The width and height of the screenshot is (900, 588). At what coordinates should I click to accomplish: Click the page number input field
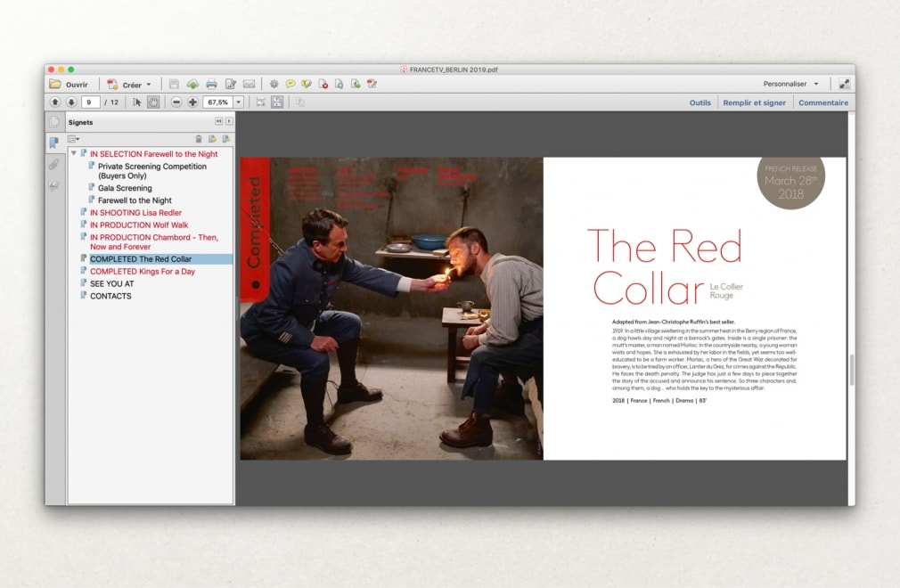[x=91, y=102]
